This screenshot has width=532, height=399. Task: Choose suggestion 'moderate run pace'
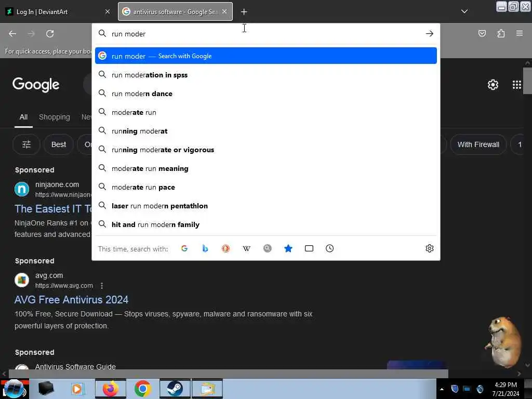(x=266, y=187)
